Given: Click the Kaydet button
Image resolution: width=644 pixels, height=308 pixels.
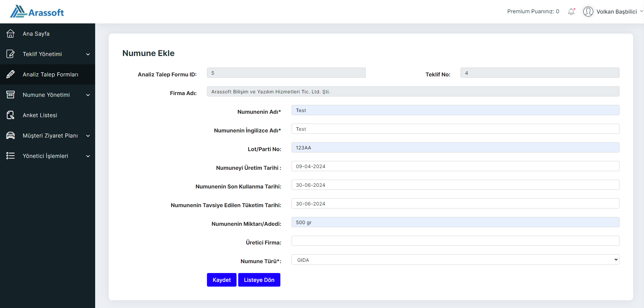Looking at the screenshot, I should click(222, 280).
